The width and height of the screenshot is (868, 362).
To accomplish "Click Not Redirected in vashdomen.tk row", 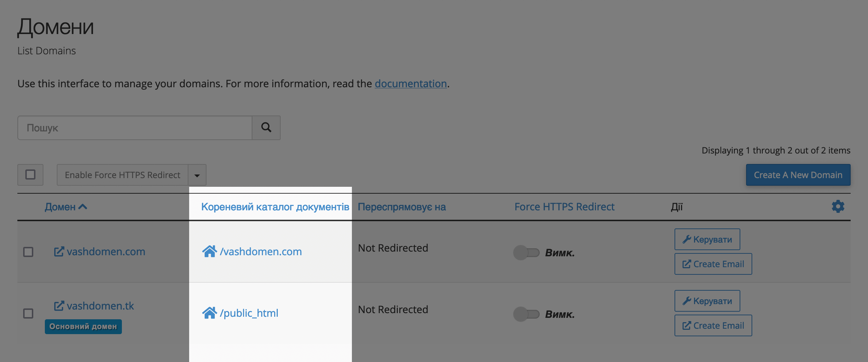I will [393, 310].
